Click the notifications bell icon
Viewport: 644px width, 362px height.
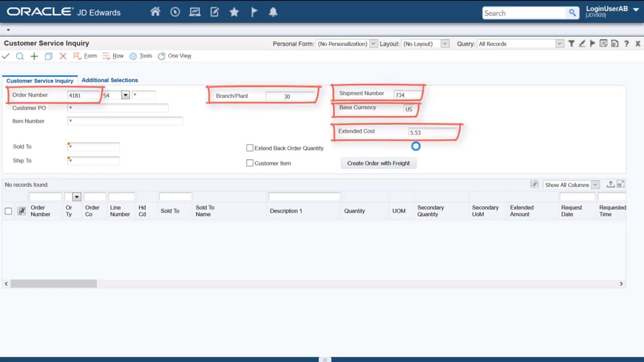click(273, 12)
